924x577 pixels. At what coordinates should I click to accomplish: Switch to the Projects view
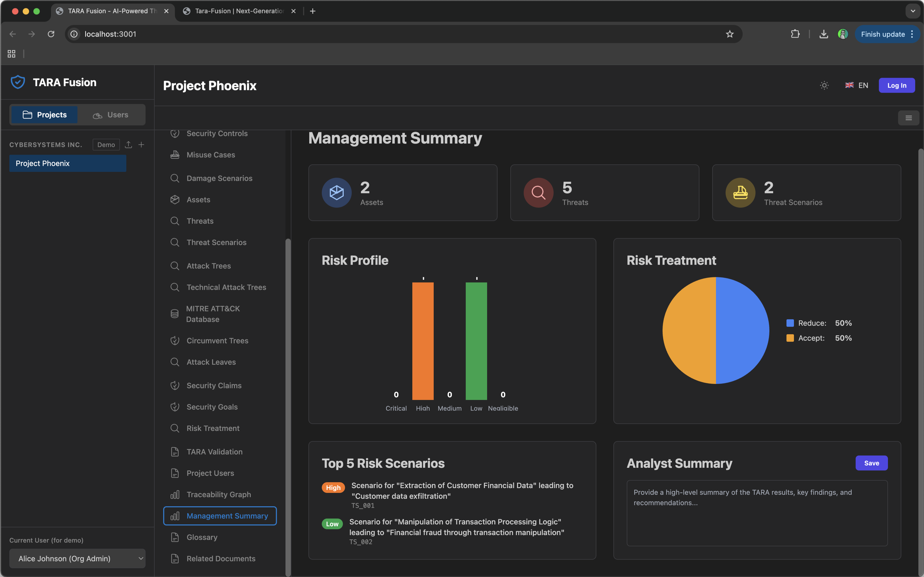tap(45, 115)
